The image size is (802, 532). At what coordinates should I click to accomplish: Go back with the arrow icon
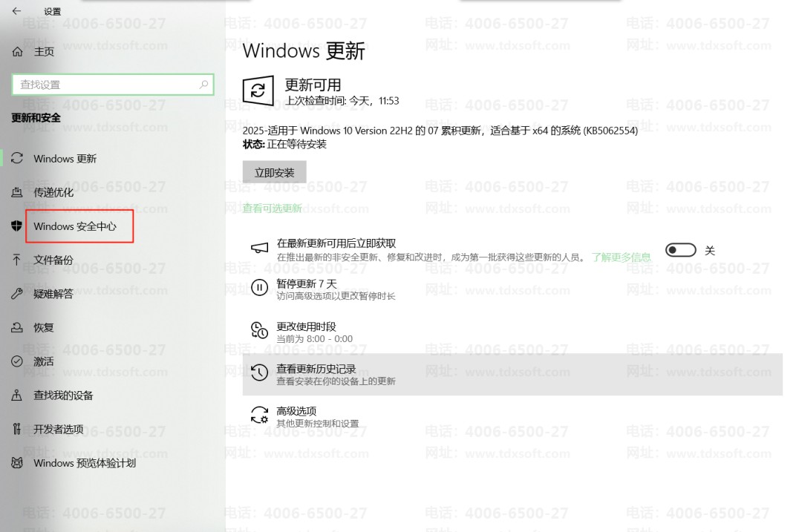(x=16, y=10)
